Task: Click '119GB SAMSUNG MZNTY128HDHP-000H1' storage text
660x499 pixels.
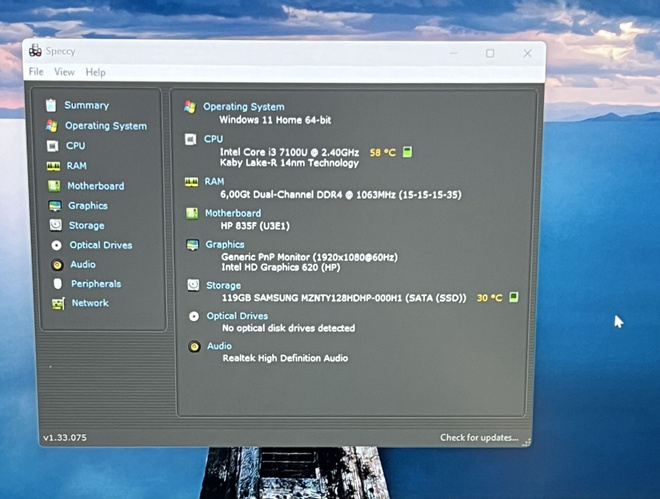Action: 344,298
